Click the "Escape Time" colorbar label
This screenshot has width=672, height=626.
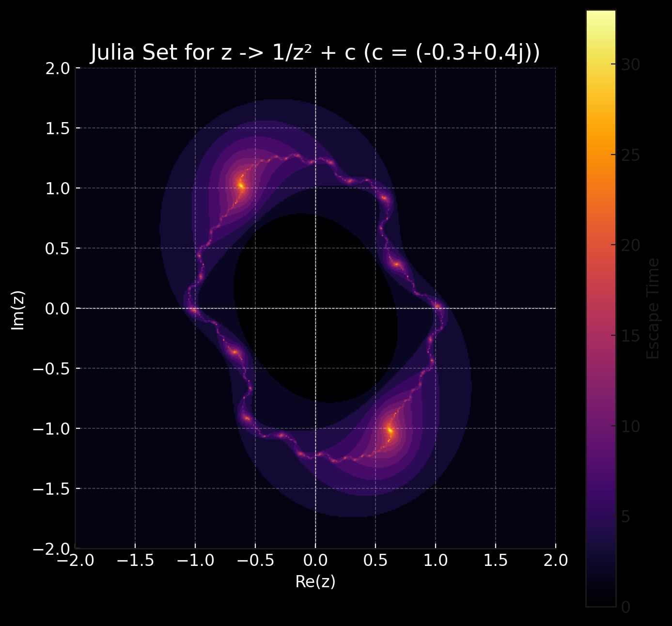(x=654, y=309)
